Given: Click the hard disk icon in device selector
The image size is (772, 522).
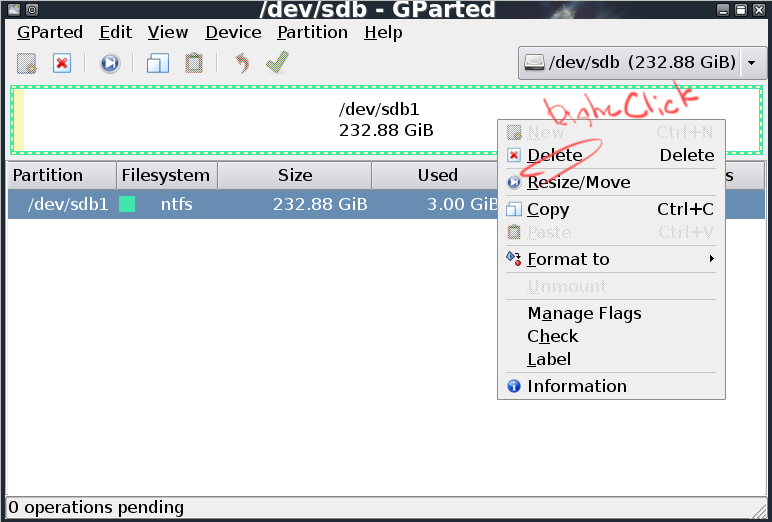Looking at the screenshot, I should coord(535,63).
